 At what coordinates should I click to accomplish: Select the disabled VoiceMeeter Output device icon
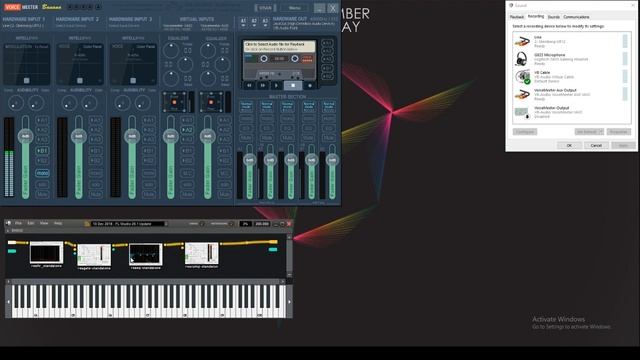[x=522, y=112]
